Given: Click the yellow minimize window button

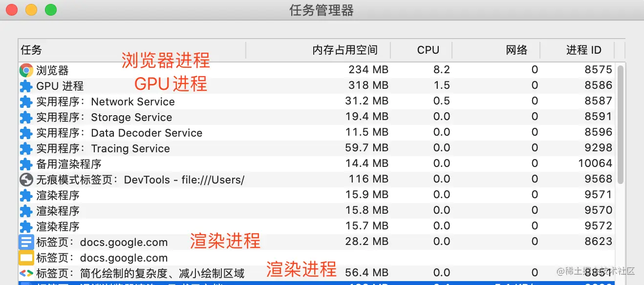Looking at the screenshot, I should [x=31, y=9].
